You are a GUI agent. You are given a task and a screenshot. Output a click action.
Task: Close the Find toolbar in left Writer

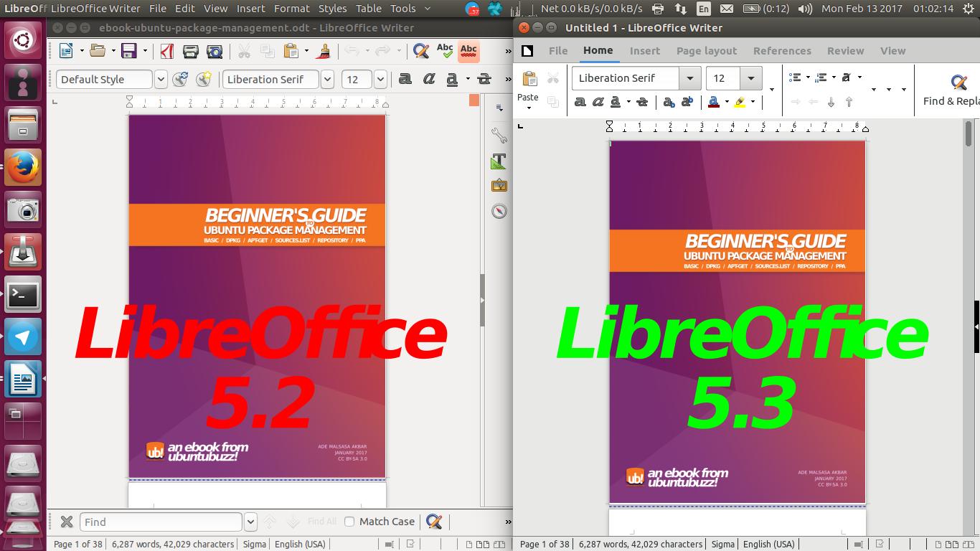click(x=66, y=522)
